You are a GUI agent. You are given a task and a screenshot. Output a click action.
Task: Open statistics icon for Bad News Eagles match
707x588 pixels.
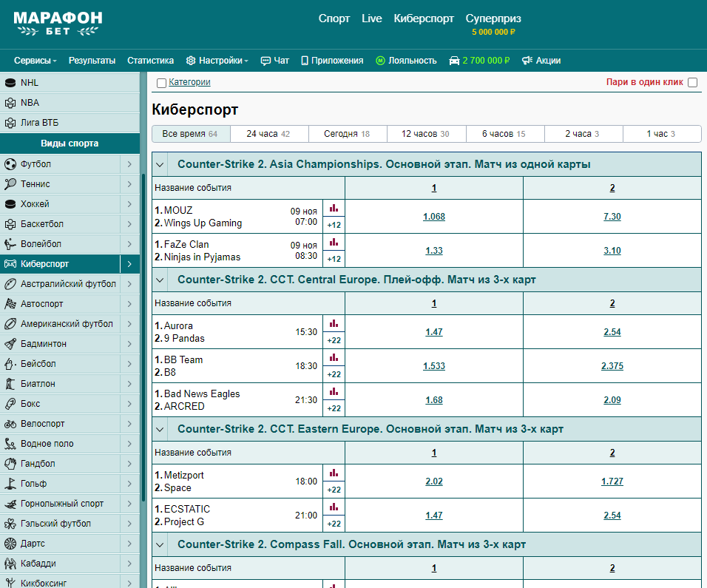[x=334, y=391]
